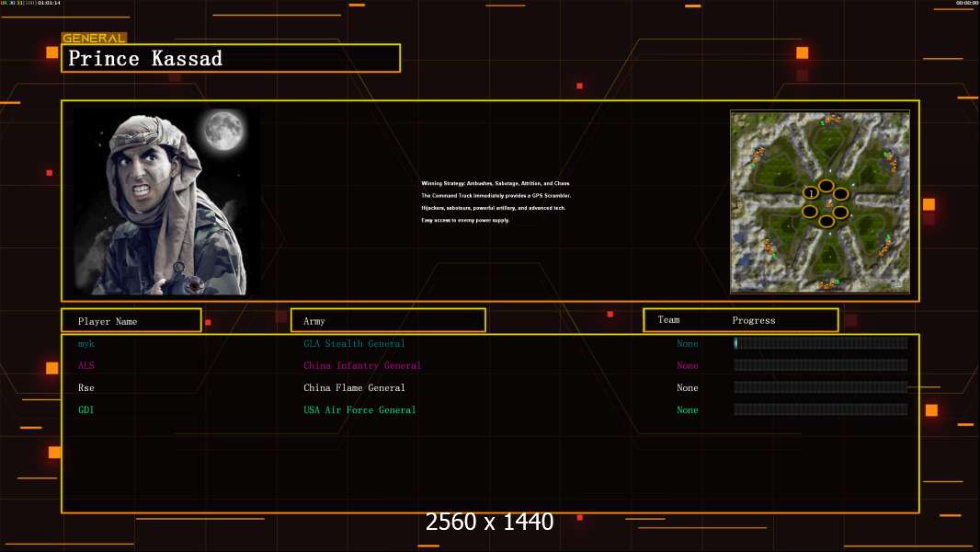Screen dimensions: 980x552
Task: Click the Winning Strategy description text
Action: tap(496, 201)
